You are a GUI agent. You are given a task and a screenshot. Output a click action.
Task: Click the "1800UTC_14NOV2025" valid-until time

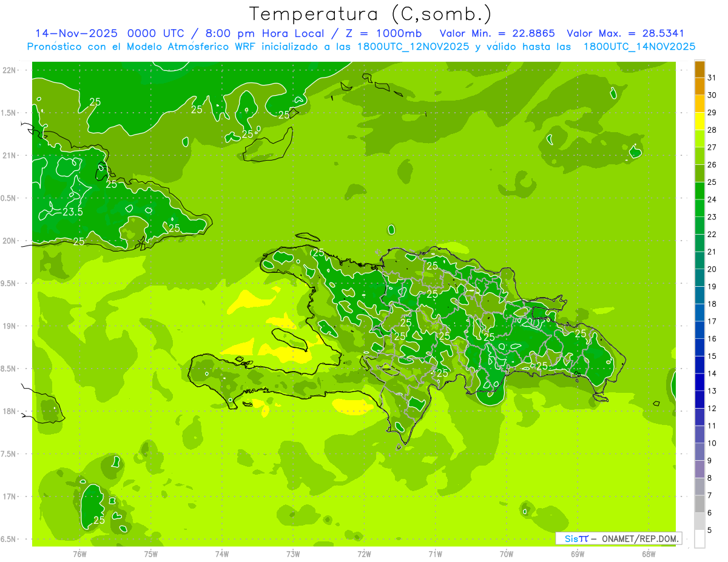pyautogui.click(x=639, y=47)
